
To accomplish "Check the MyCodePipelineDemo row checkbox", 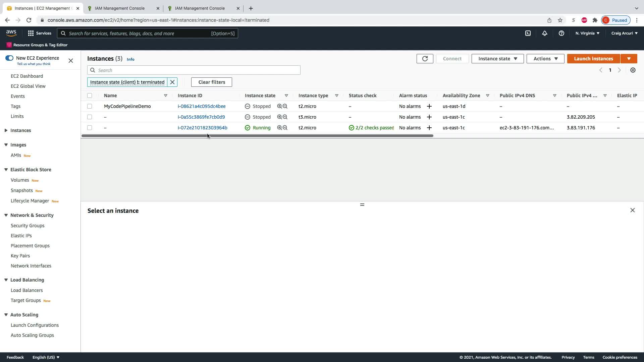I will 90,106.
